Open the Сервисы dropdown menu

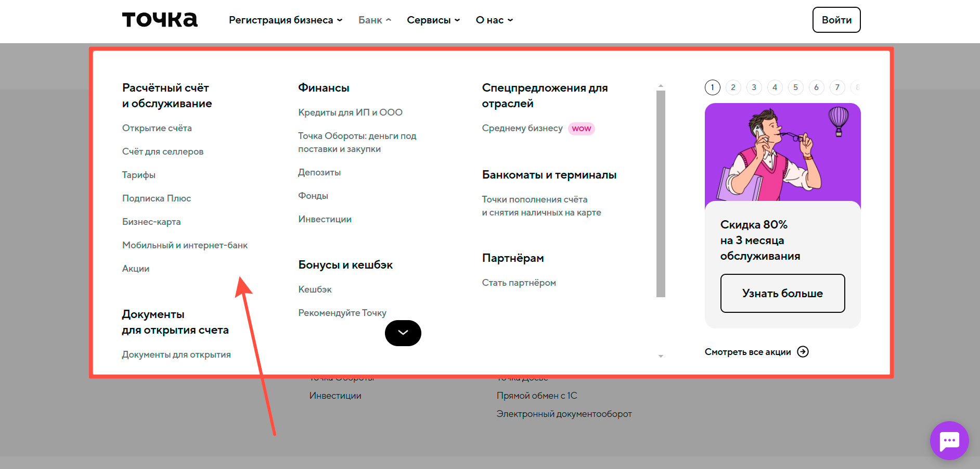tap(433, 20)
